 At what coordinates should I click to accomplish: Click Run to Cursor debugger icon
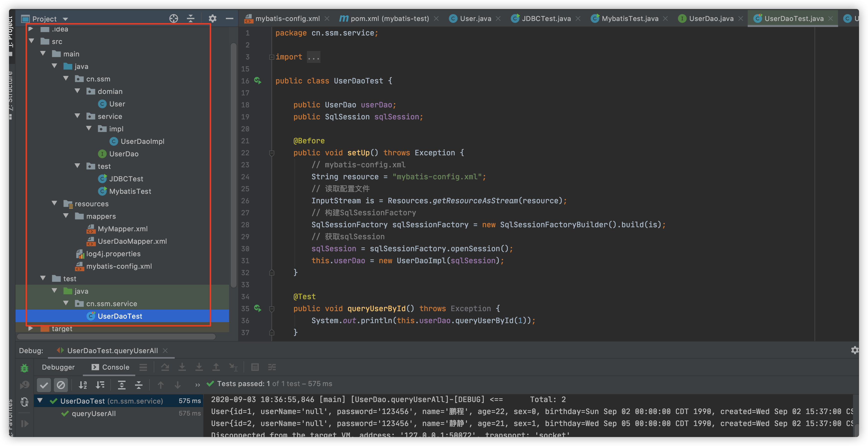coord(233,367)
